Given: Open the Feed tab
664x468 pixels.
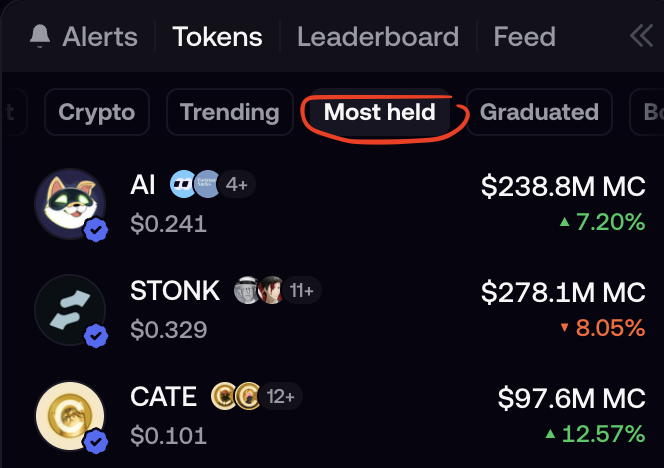Looking at the screenshot, I should (524, 36).
